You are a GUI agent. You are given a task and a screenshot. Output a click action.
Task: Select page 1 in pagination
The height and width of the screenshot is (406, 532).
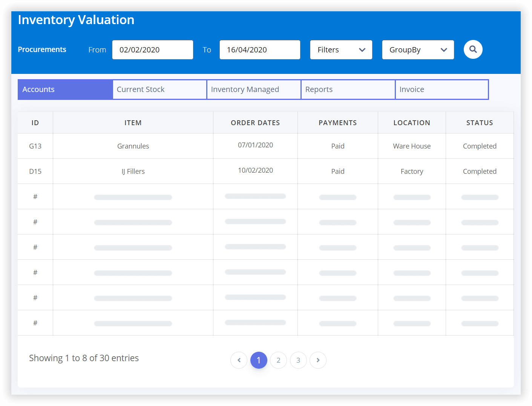tap(259, 360)
